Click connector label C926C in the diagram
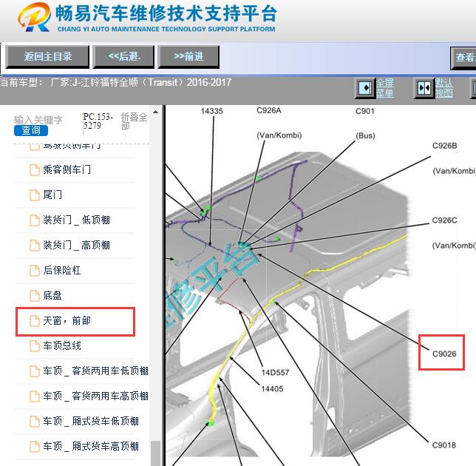 (444, 220)
